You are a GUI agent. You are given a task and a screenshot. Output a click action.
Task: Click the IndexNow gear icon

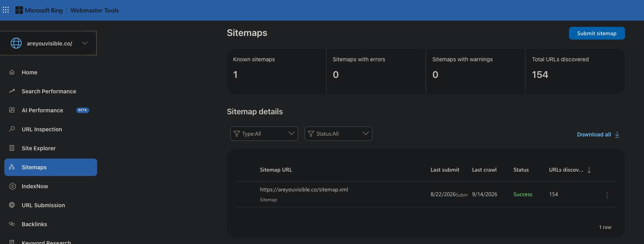(12, 186)
